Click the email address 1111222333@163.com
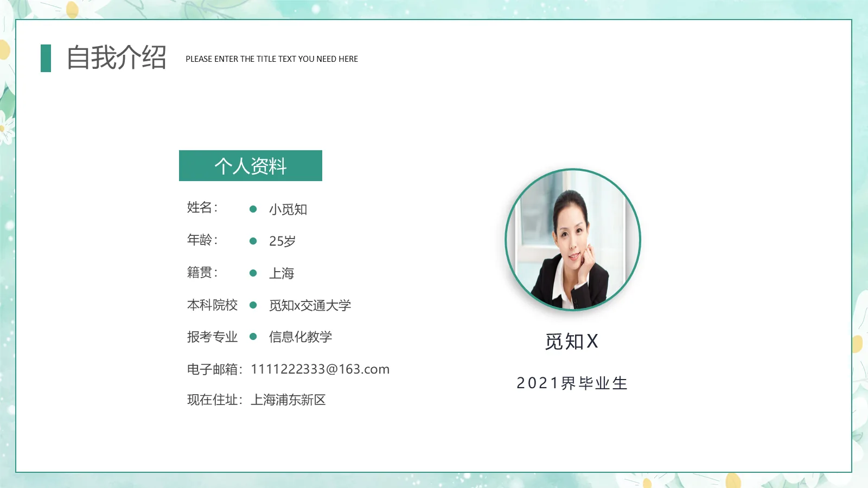Viewport: 868px width, 488px height. click(320, 369)
